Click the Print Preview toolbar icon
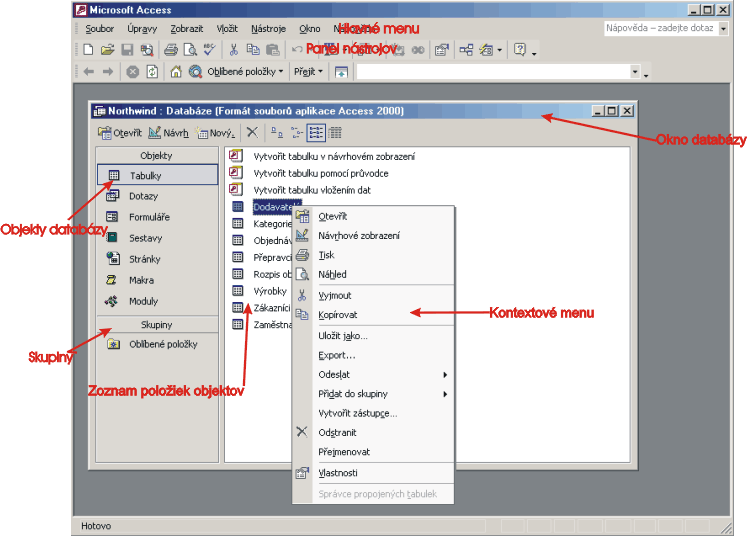Viewport: 747px width, 536px height. tap(190, 50)
